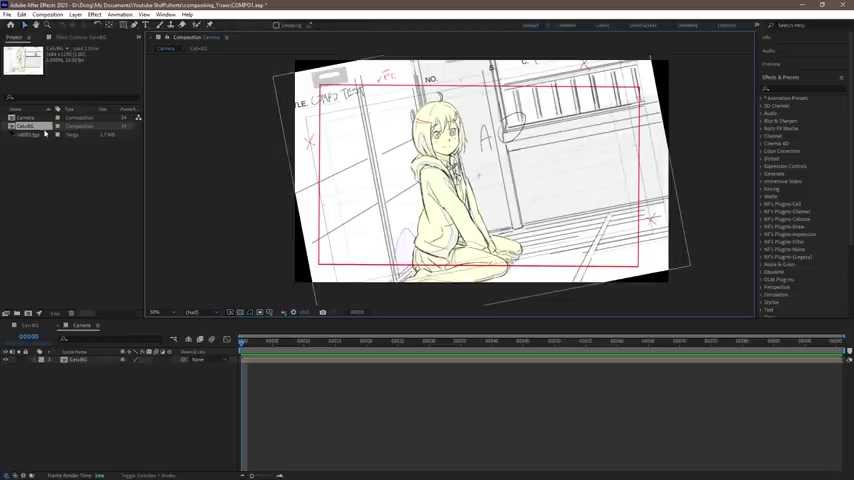Take a snapshot with camera icon
This screenshot has width=854, height=480.
point(323,312)
